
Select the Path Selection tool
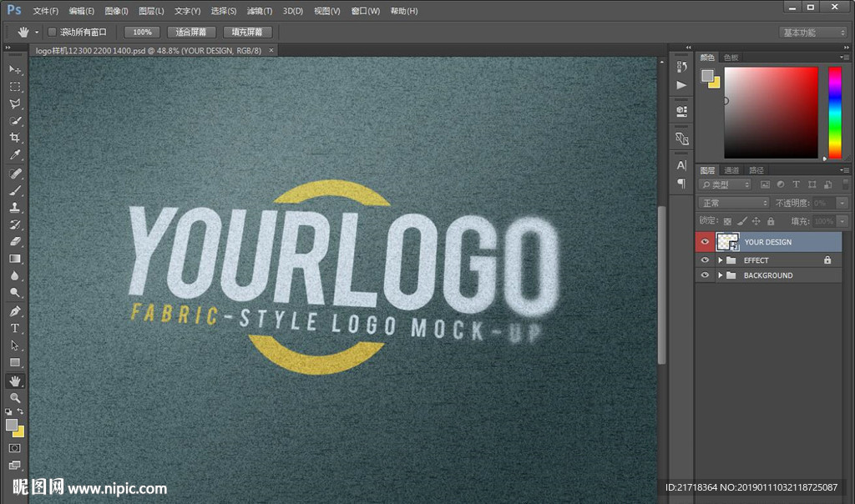click(15, 345)
